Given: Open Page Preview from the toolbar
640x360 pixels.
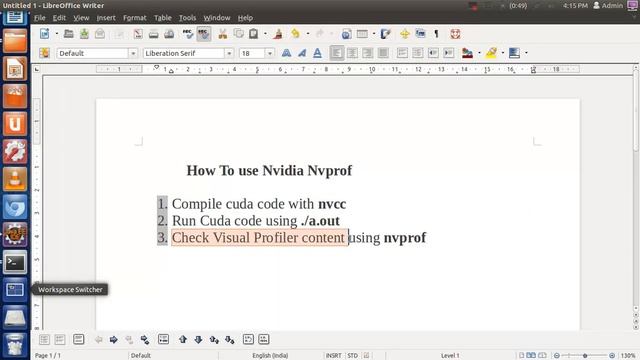Looking at the screenshot, I should [169, 34].
